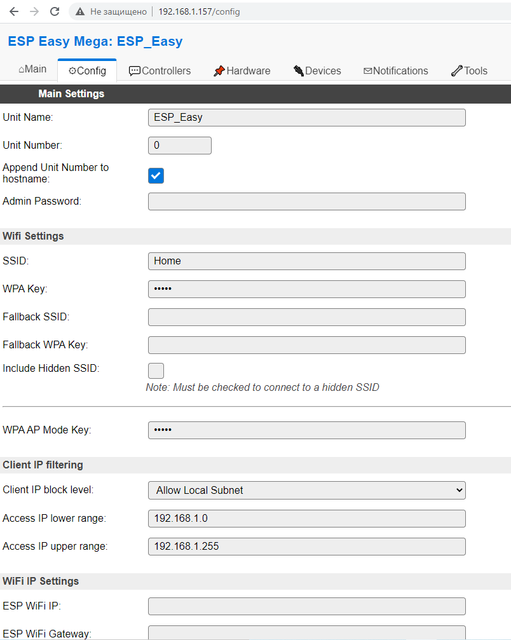Screen dimensions: 511x640
Task: Click the browser address bar URL
Action: pyautogui.click(x=199, y=12)
